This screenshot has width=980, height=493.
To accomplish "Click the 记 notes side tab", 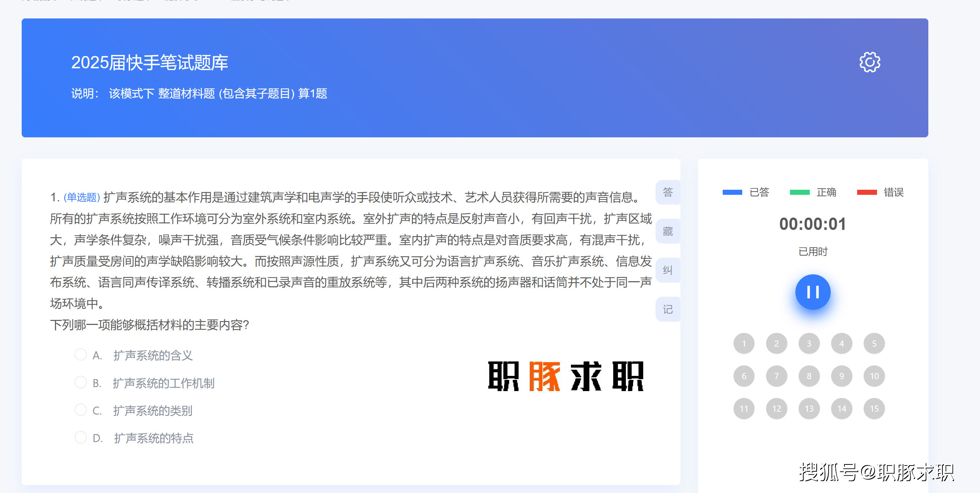I will coord(667,309).
